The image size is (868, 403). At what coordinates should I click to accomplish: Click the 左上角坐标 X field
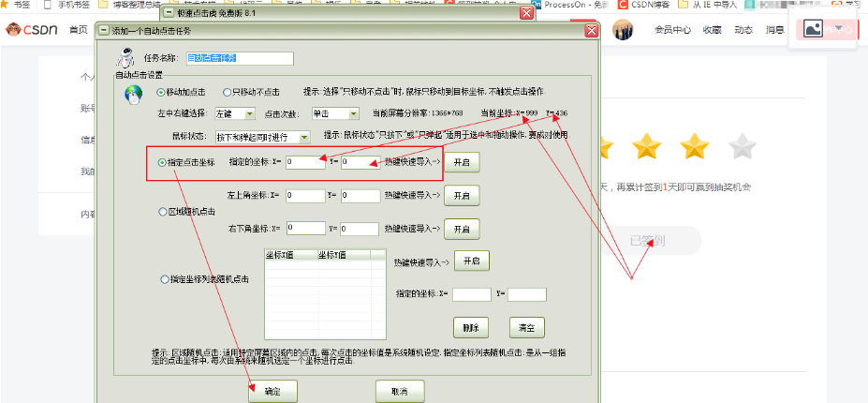tap(305, 196)
